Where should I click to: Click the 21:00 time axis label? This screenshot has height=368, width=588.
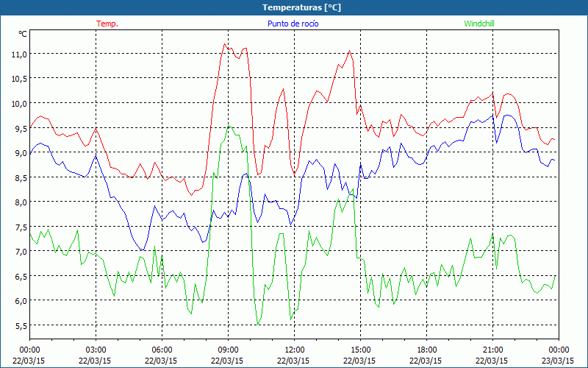pos(492,350)
